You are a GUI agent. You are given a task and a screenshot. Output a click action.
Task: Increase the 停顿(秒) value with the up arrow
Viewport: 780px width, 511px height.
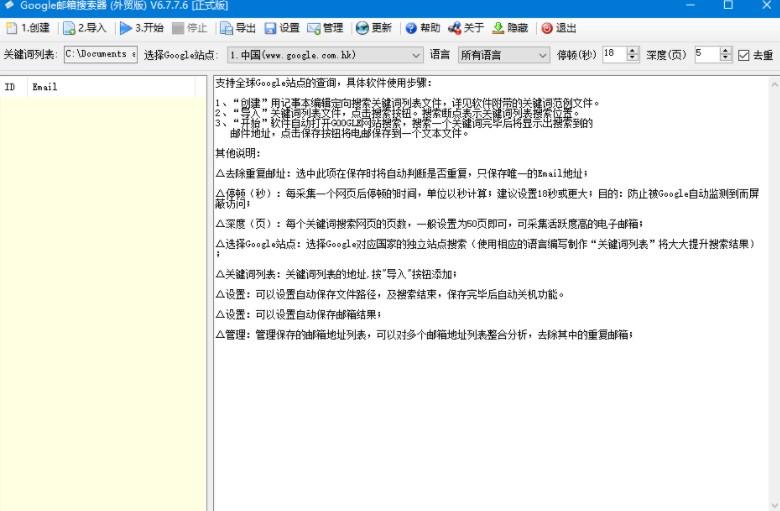tap(632, 51)
